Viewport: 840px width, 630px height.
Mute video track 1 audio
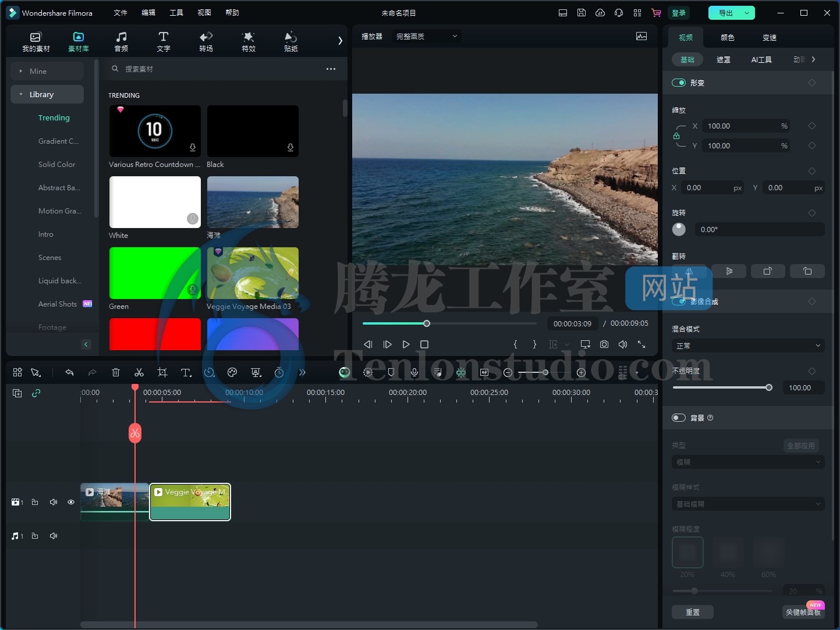coord(54,502)
